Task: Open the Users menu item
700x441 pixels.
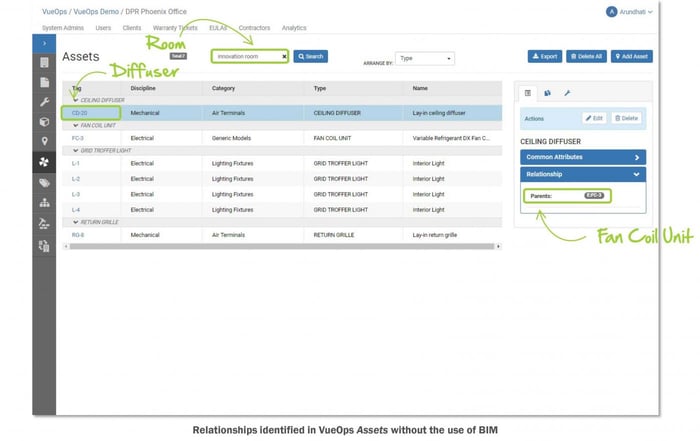Action: [103, 28]
